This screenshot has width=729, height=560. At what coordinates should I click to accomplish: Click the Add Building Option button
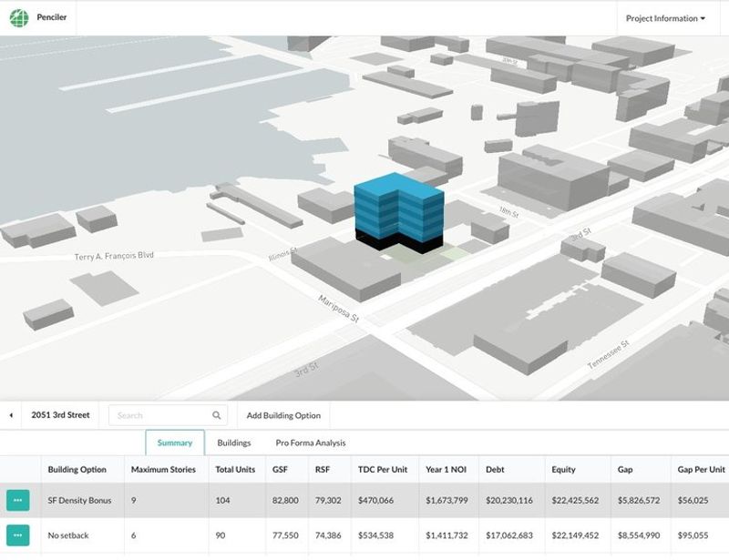coord(283,415)
